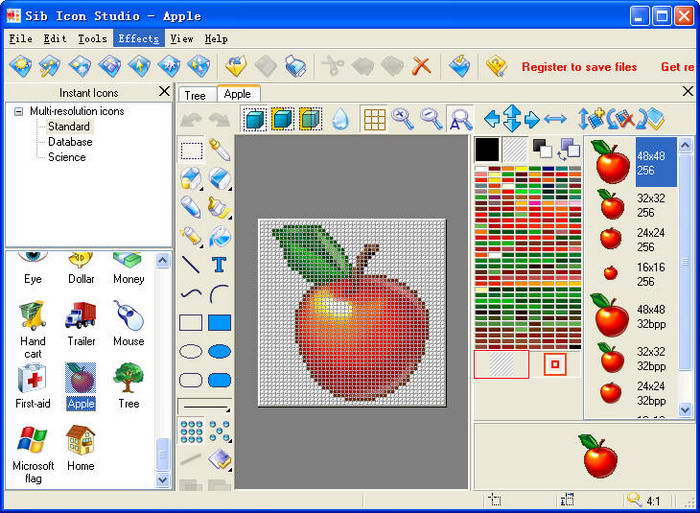Viewport: 700px width, 513px height.
Task: Click the red X delete icon
Action: (421, 66)
